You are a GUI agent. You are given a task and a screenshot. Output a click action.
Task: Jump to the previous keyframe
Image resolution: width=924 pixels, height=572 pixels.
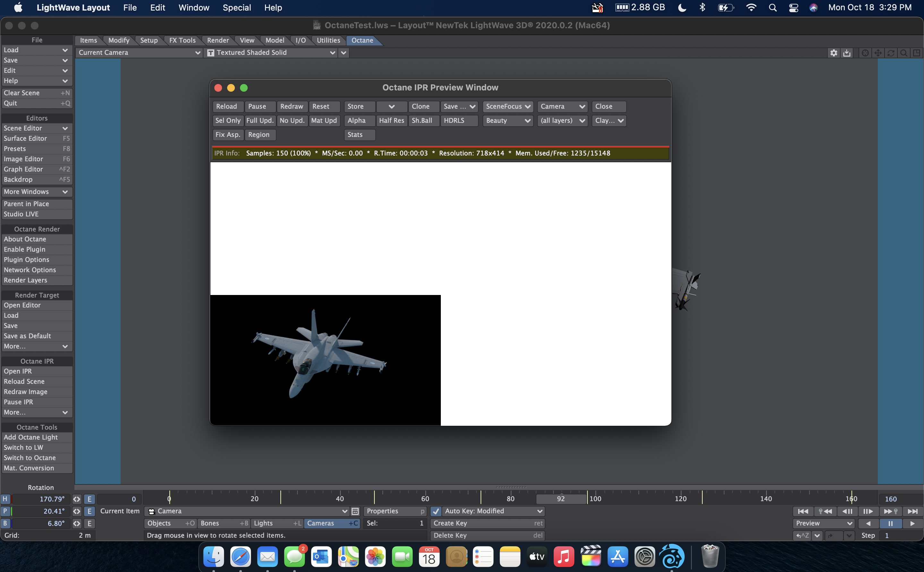coord(825,511)
